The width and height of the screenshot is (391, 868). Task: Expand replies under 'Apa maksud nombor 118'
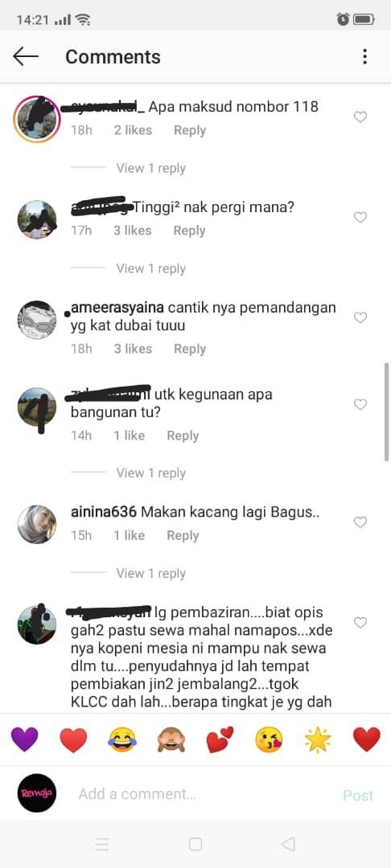150,168
